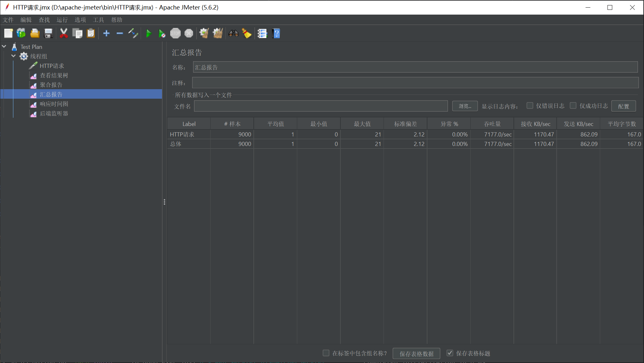The image size is (644, 363).
Task: Click the Shutdown test icon
Action: [x=189, y=33]
